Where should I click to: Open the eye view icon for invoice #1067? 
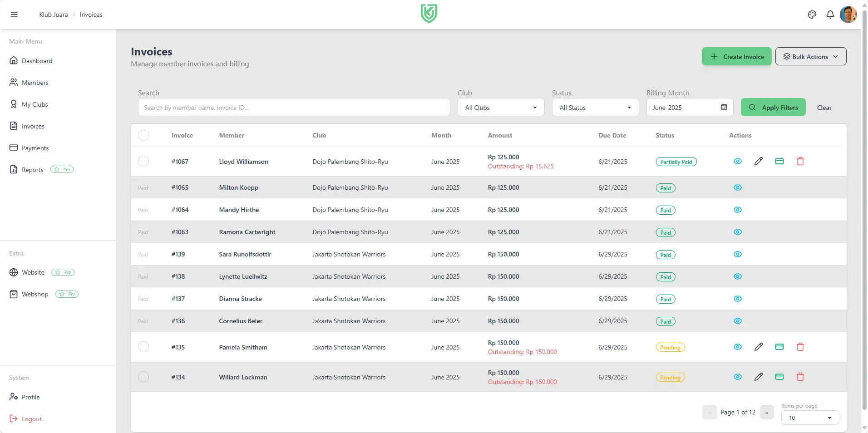coord(737,161)
